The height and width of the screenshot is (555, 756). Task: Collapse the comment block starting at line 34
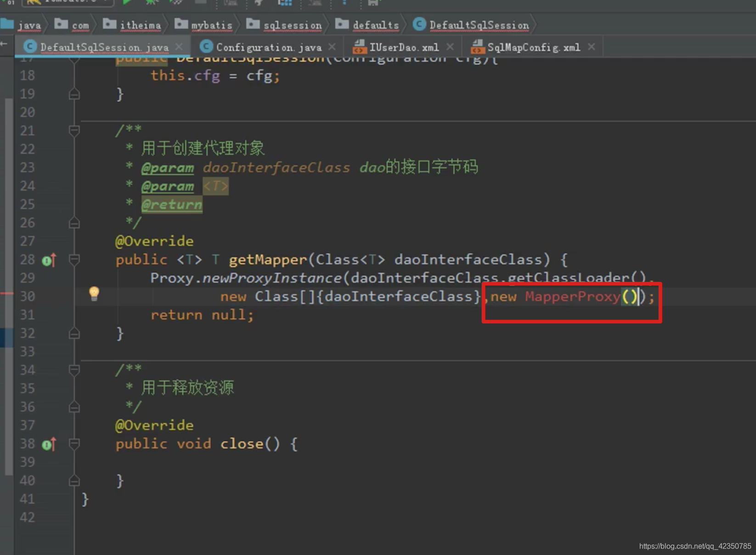[74, 370]
